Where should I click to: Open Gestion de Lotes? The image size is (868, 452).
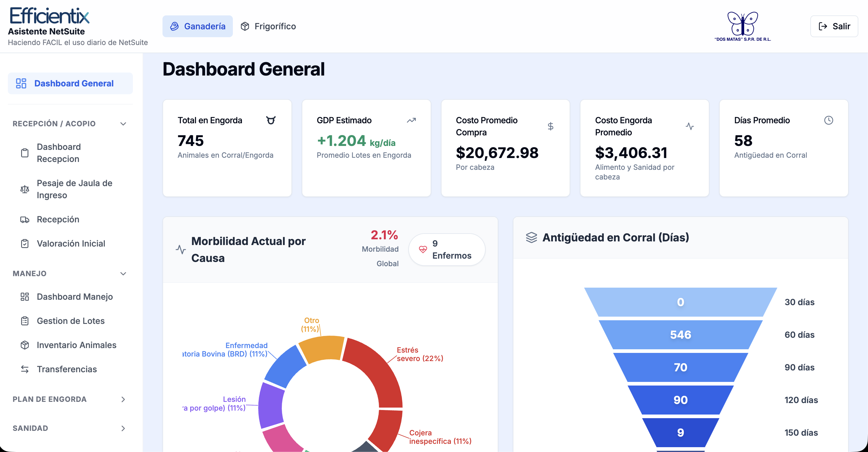70,321
